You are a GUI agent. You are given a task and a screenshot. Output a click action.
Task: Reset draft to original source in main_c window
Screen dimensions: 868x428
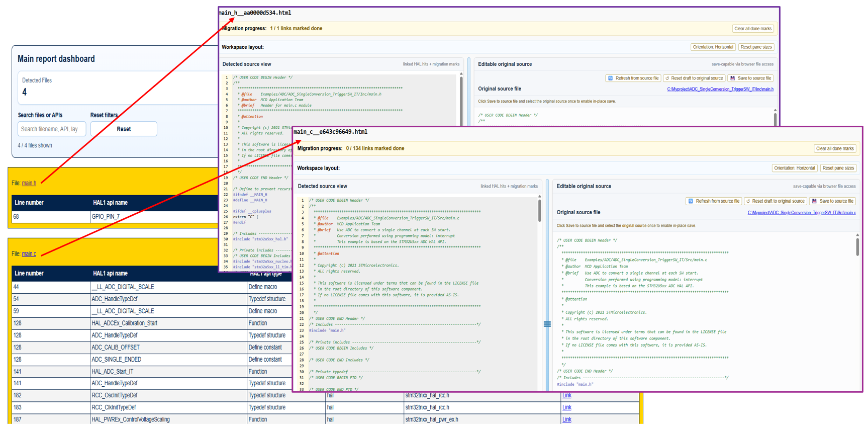(x=775, y=201)
